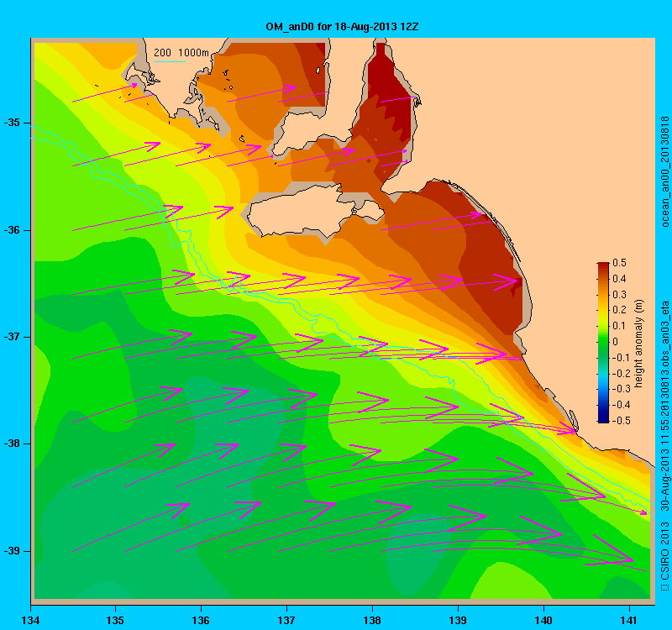
Task: Click the -0.1 color bar tick label
Action: point(621,358)
